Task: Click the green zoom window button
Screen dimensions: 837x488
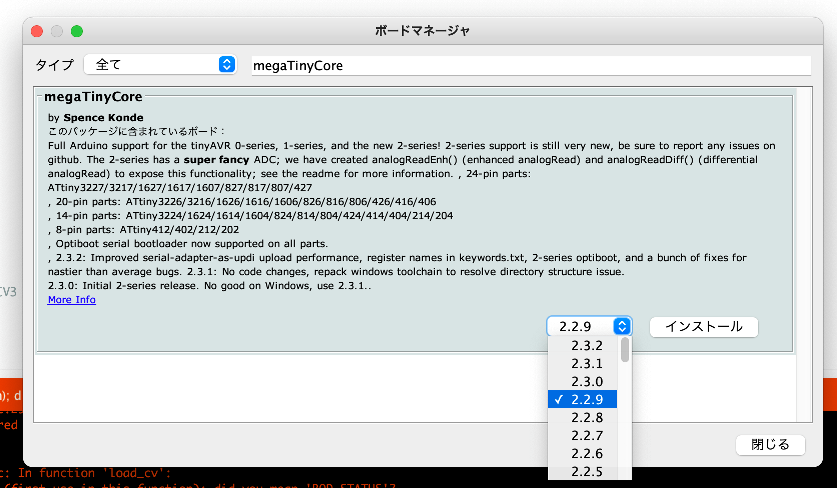Action: 77,31
